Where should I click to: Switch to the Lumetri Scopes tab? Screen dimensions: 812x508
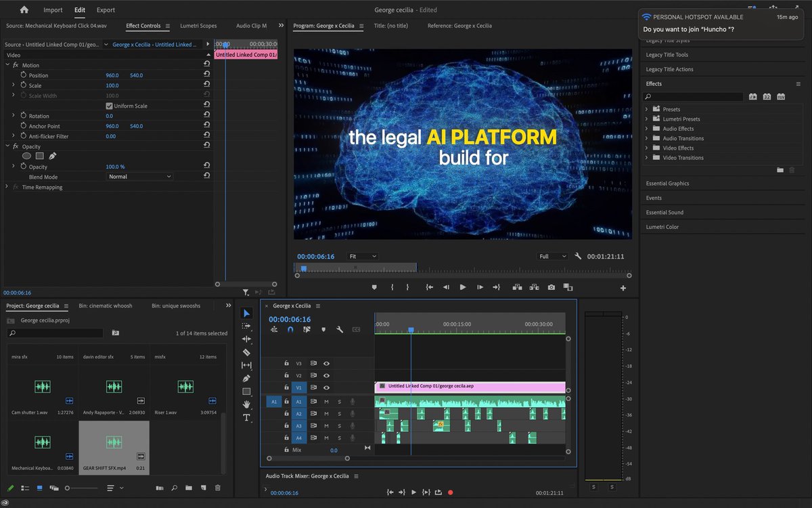pyautogui.click(x=198, y=26)
